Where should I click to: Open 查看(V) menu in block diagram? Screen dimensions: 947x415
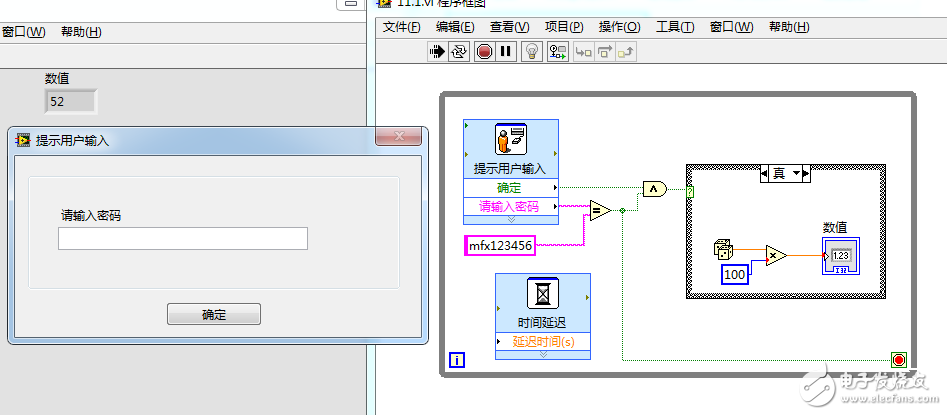tap(510, 27)
